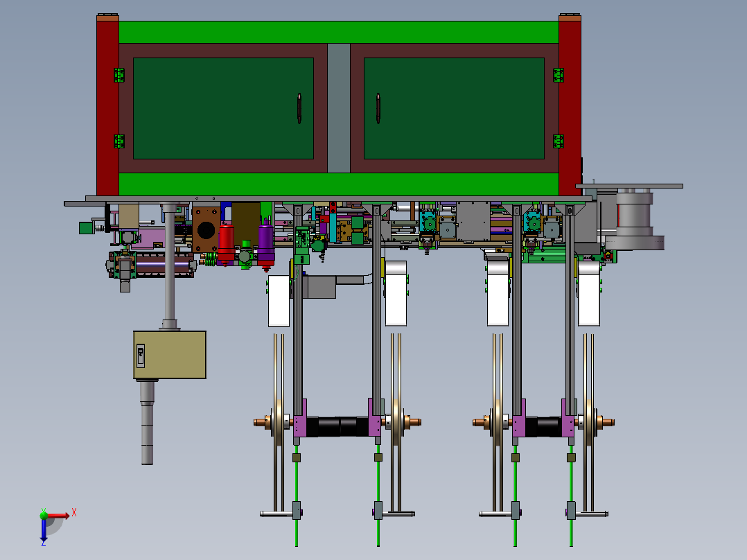Select the leftmost white rectangular panel
The image size is (747, 560).
[279, 301]
